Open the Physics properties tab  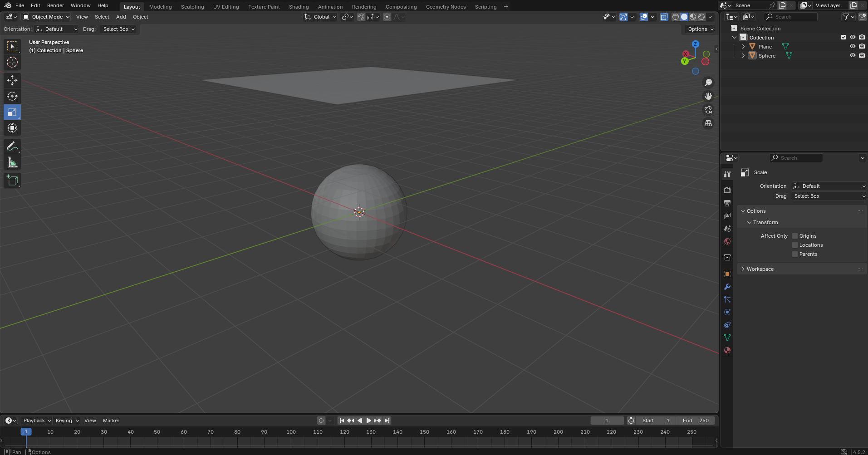click(727, 312)
